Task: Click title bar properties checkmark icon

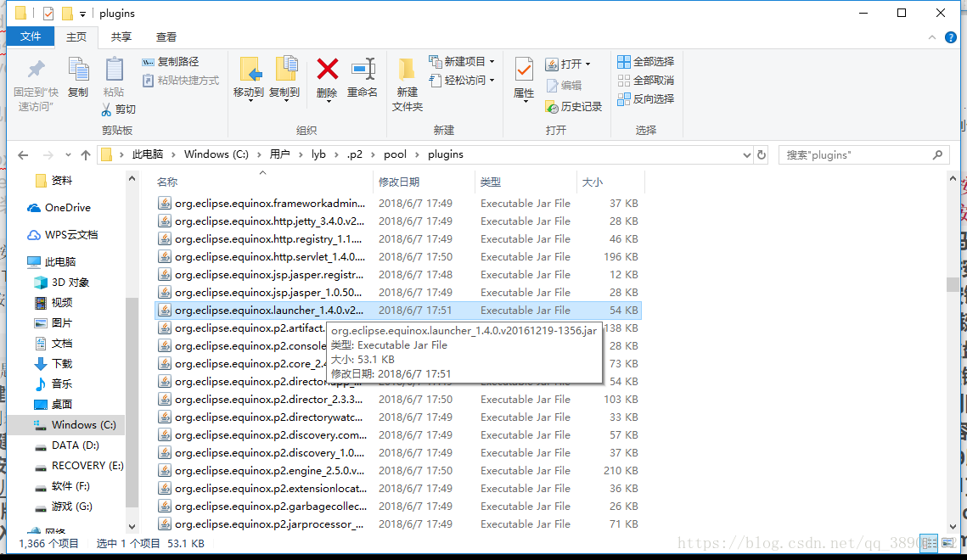Action: coord(48,13)
